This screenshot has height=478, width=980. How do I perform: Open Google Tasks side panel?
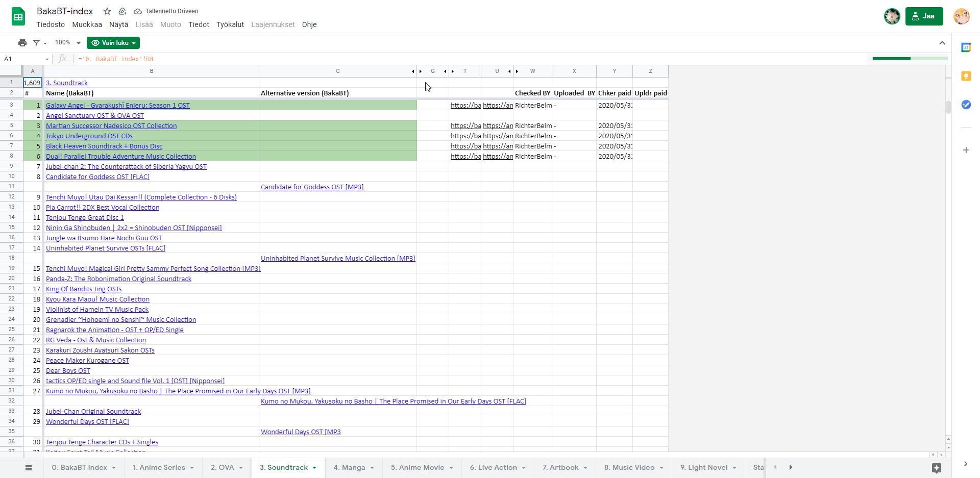point(966,105)
